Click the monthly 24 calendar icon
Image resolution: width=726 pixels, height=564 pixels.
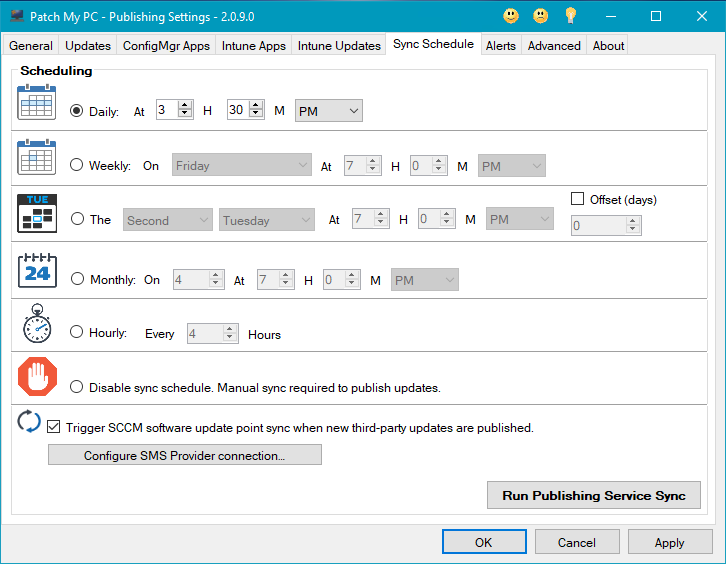[36, 272]
